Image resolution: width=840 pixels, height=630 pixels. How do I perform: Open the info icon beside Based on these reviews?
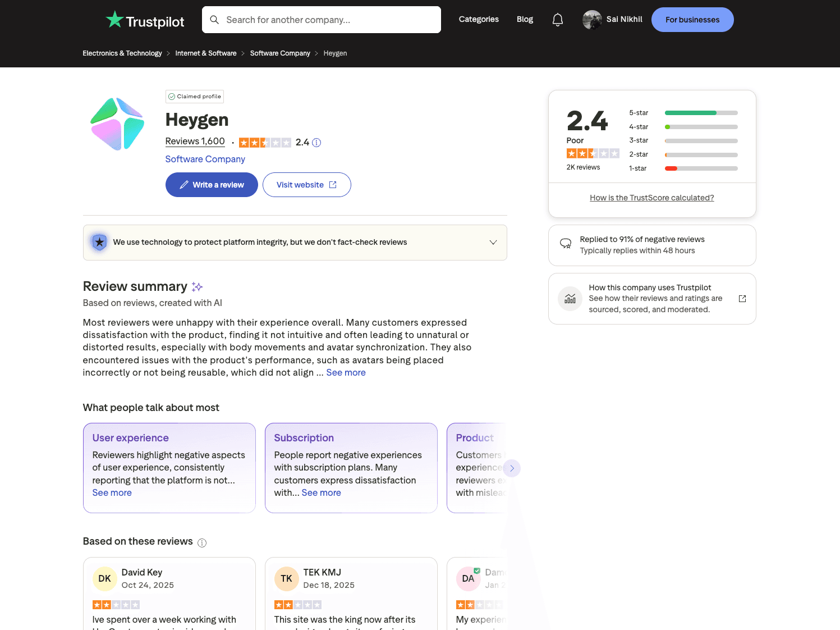[x=202, y=542]
